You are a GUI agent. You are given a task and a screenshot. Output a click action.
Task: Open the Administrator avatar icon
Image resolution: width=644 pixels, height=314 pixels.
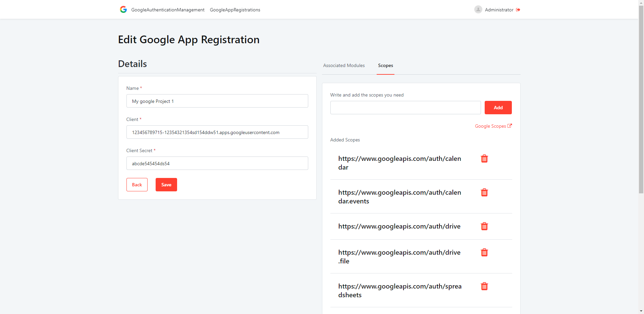click(478, 9)
